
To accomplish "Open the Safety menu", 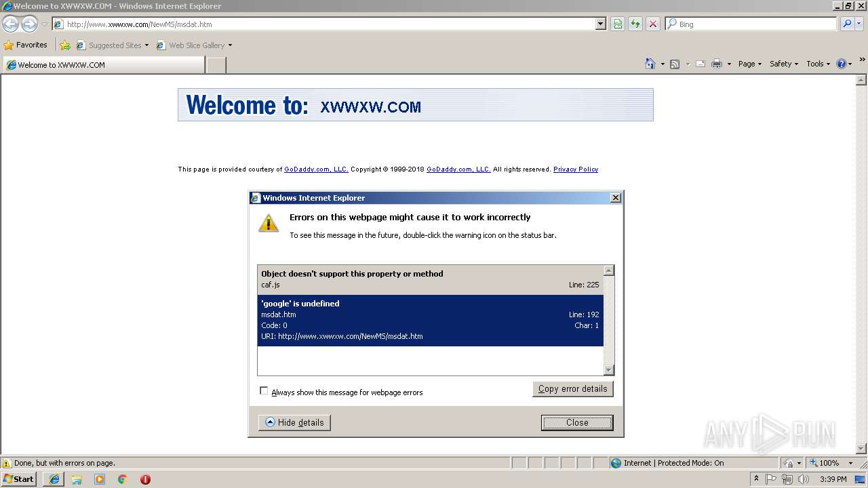I will (783, 64).
